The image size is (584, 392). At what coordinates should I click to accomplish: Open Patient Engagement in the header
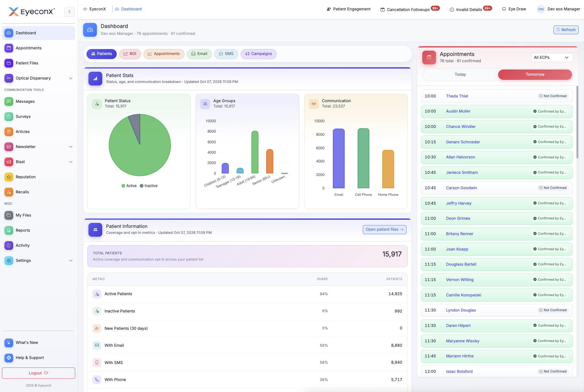point(349,9)
